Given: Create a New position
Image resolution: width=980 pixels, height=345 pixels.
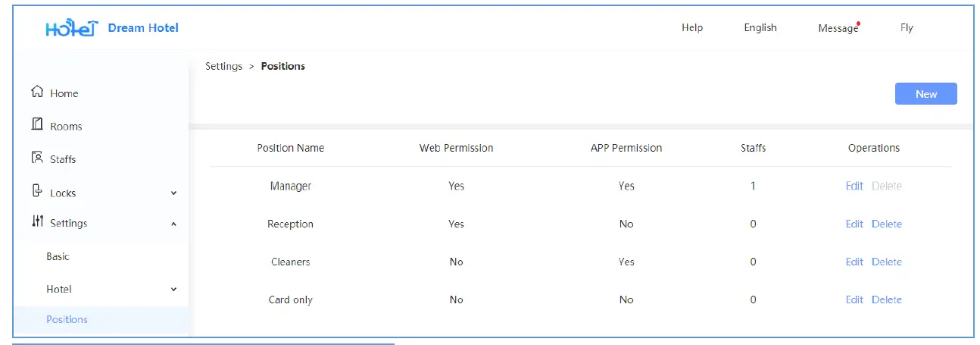Looking at the screenshot, I should [x=925, y=94].
